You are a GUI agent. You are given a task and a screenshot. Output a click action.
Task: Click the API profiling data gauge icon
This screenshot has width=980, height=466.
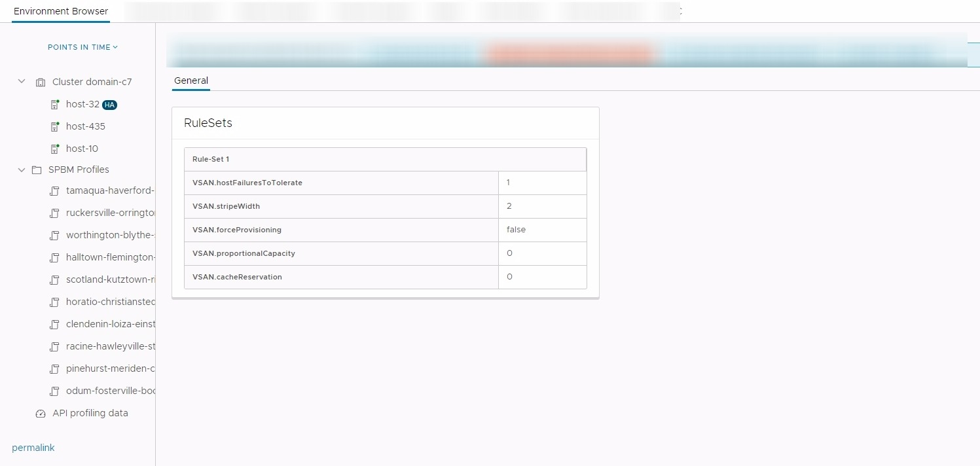(41, 414)
